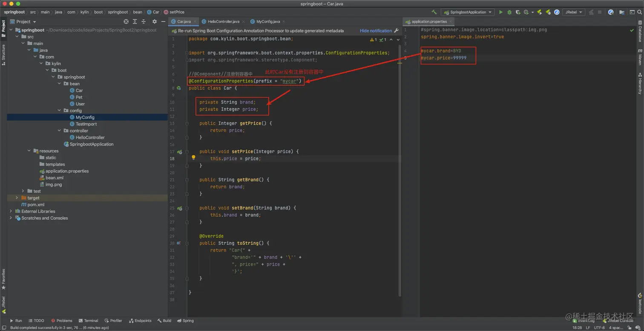Click the gutter bean icon on line 8
Screen dimensions: 644x331
(179, 88)
